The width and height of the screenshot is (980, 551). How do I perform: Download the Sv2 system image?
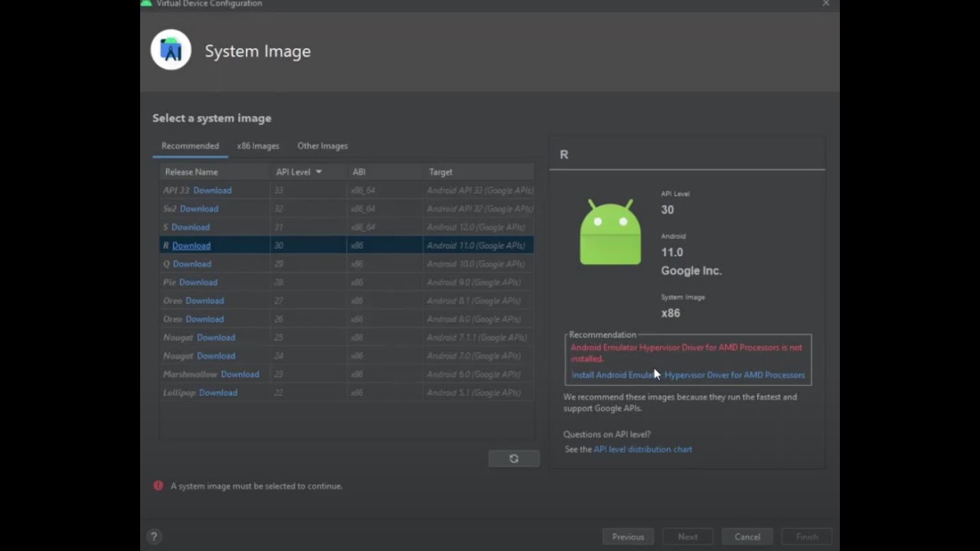coord(199,209)
